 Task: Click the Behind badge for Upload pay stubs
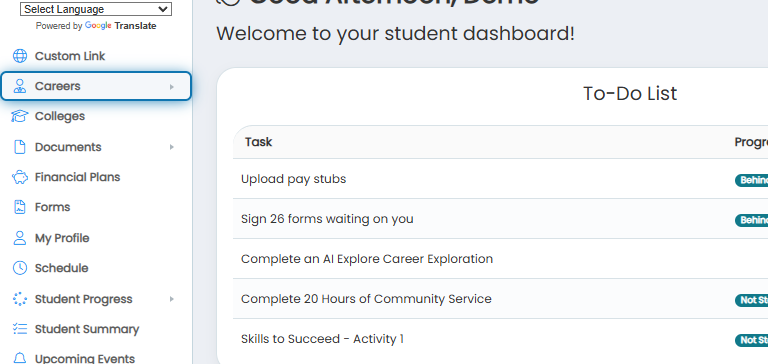(751, 180)
